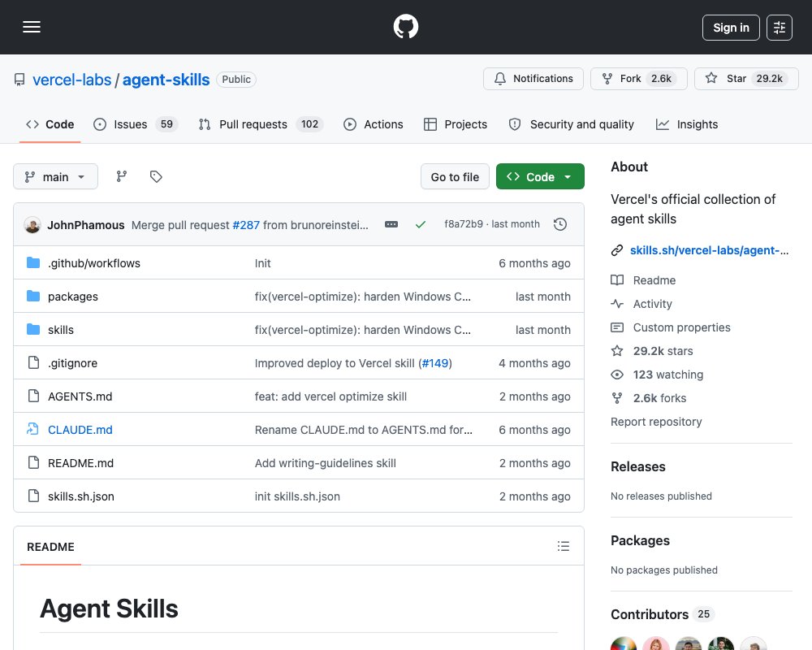Open 'feat: add vercel optimize skill' commit
812x650 pixels.
330,396
